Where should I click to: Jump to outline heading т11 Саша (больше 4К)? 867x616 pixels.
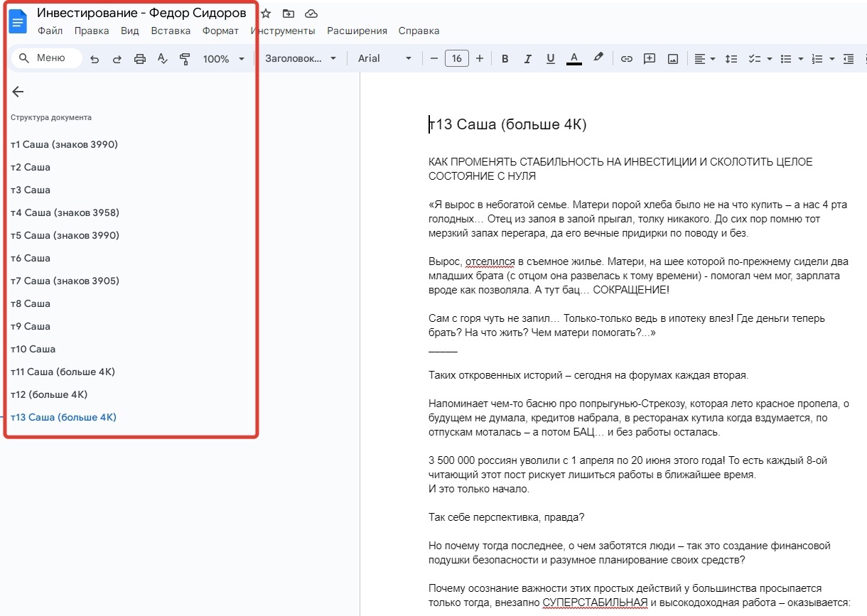tap(63, 372)
